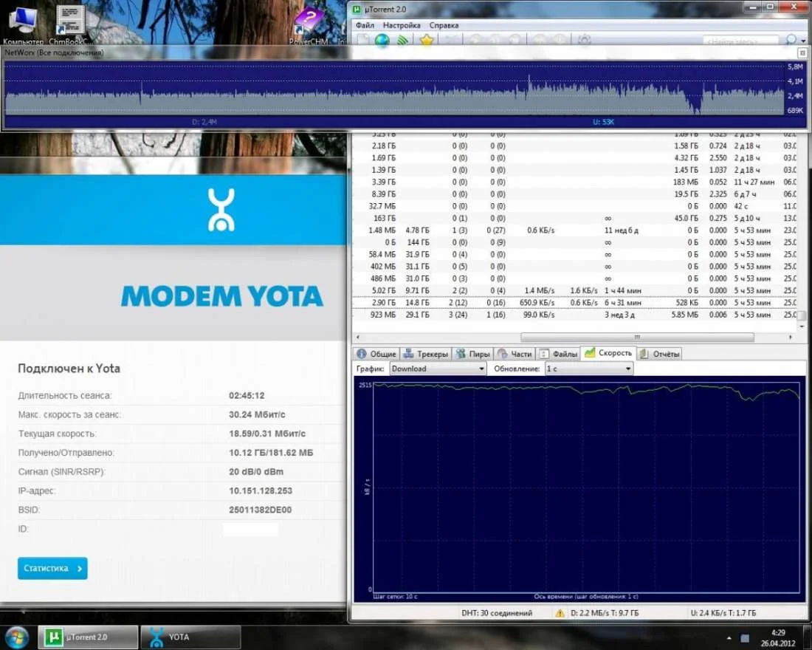The width and height of the screenshot is (812, 650).
Task: Show hidden tray icons arrow
Action: point(729,638)
